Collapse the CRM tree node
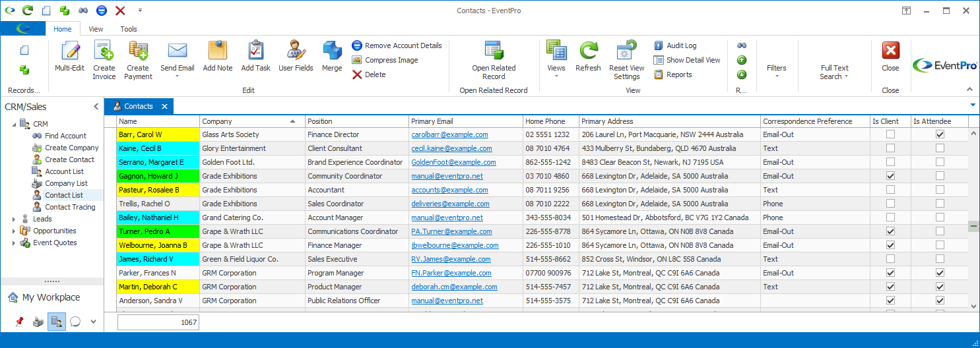 pyautogui.click(x=15, y=124)
